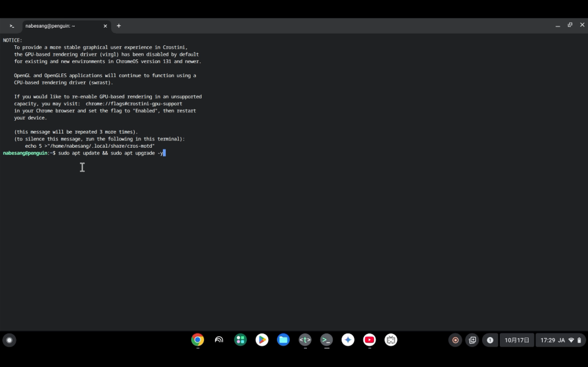Viewport: 588px width, 367px height.
Task: Open a new terminal tab with the plus button
Action: [x=119, y=26]
